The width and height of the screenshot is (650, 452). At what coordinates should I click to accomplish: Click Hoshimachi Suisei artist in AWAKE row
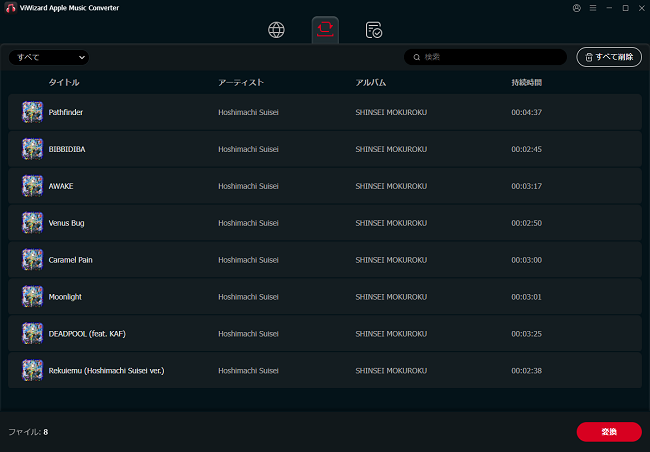[x=248, y=186]
